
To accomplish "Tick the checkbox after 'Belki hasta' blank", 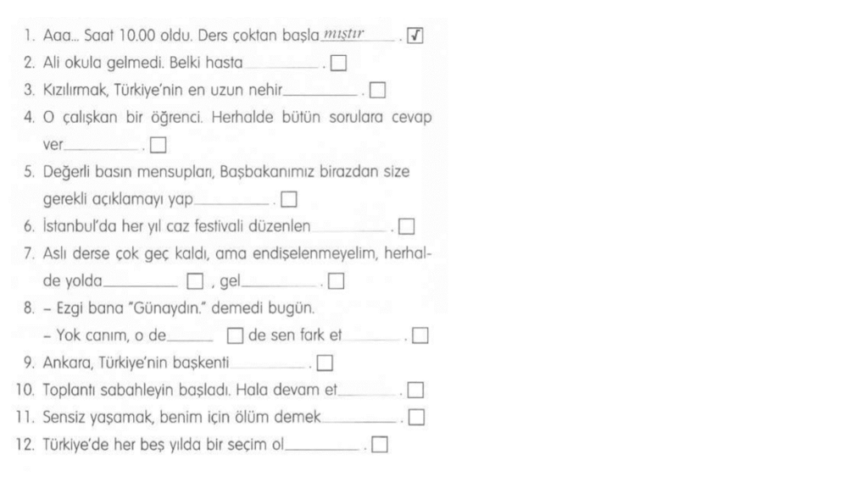I will tap(340, 63).
